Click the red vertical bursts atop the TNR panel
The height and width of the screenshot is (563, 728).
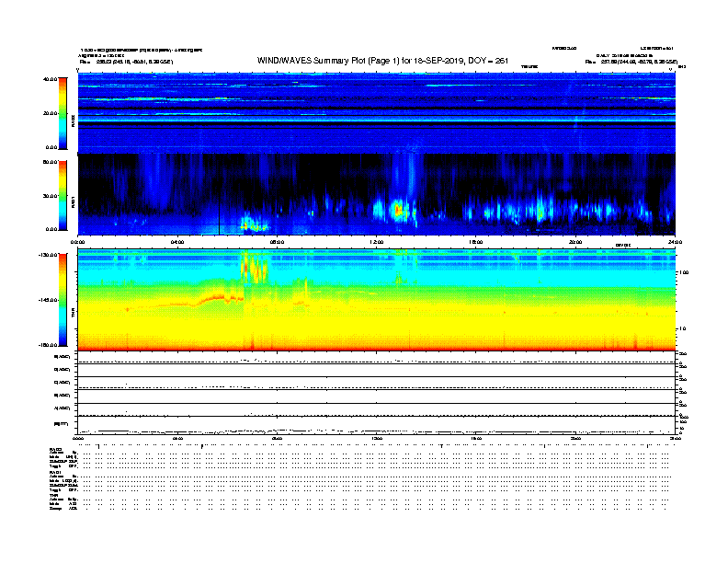[x=254, y=267]
